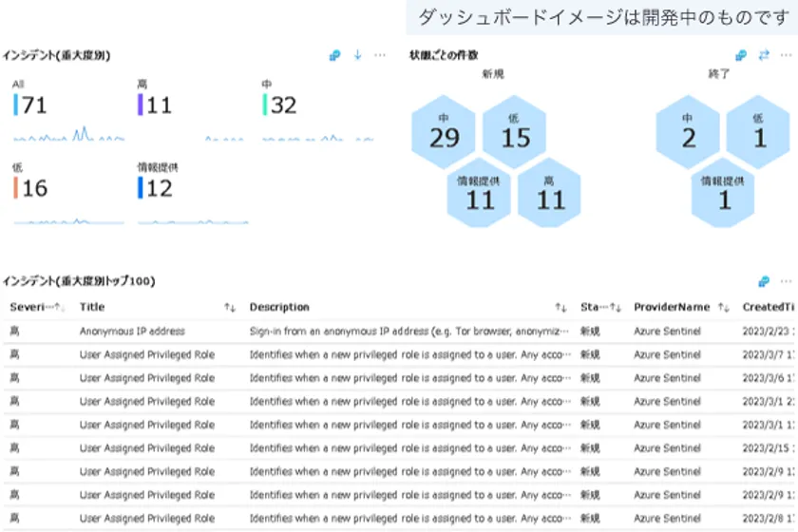Select the All incidents tile showing 71
The image size is (798, 532).
[x=33, y=104]
